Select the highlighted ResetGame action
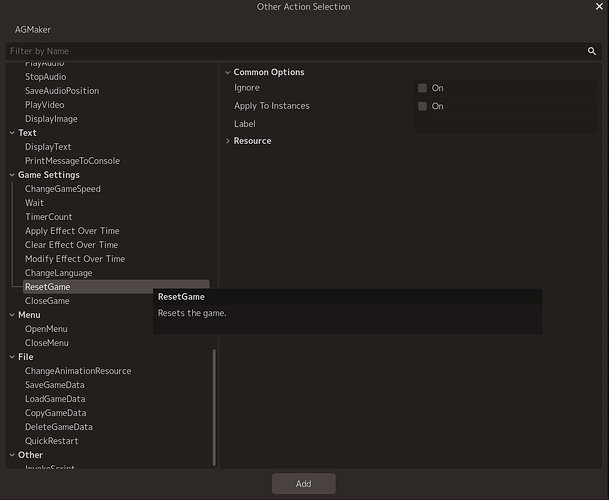Image resolution: width=609 pixels, height=500 pixels. coord(116,287)
